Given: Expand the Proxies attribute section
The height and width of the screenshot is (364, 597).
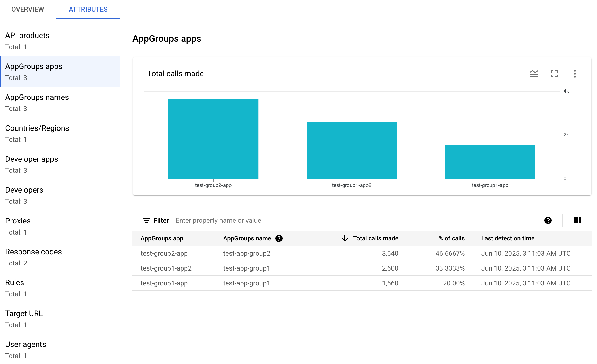Looking at the screenshot, I should coord(18,221).
